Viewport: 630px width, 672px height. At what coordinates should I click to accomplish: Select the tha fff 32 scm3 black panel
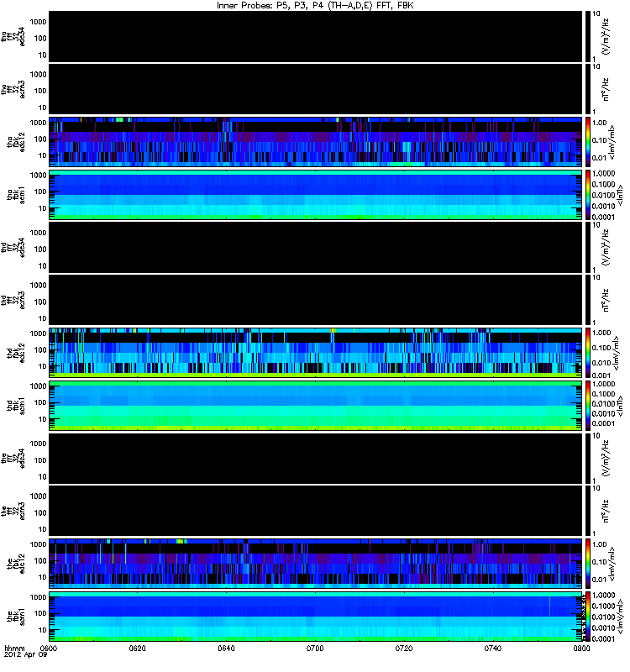[316, 90]
